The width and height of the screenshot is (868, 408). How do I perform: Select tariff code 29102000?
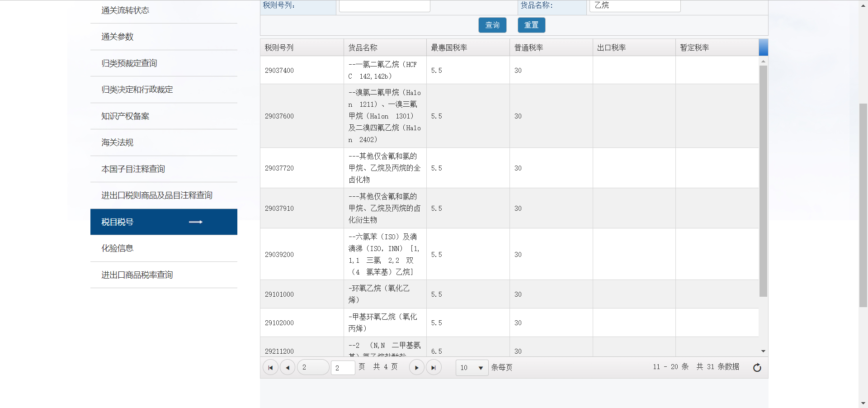[279, 323]
